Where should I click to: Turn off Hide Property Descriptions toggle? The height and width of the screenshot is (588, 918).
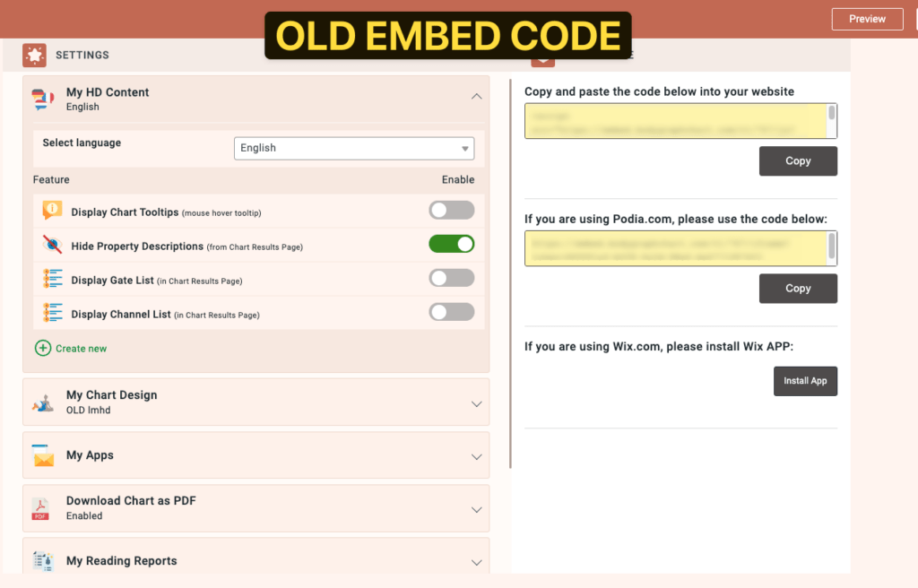(452, 244)
